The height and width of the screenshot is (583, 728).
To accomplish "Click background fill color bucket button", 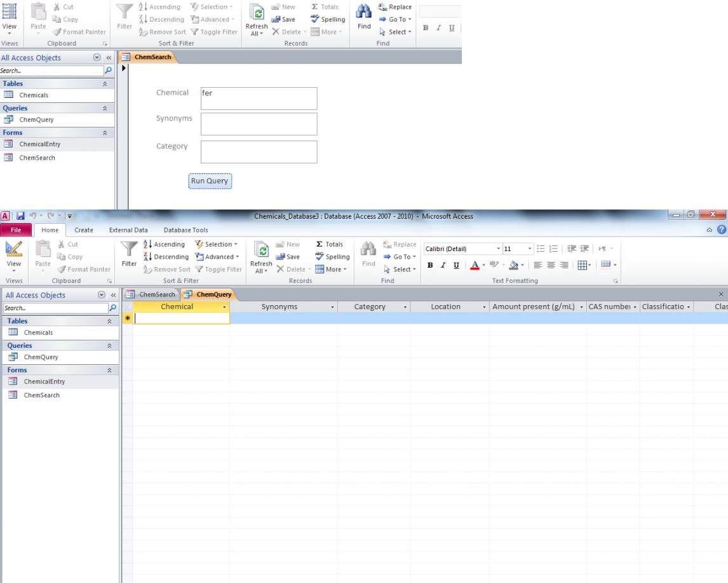I will click(x=513, y=265).
